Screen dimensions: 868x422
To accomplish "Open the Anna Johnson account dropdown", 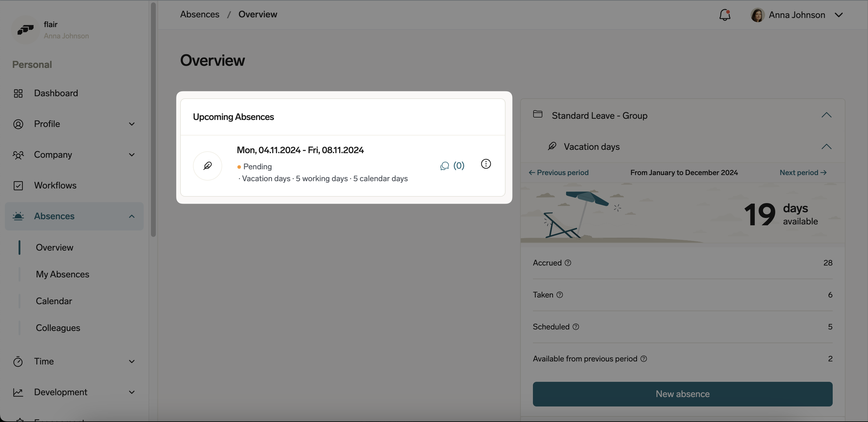I will click(x=839, y=15).
